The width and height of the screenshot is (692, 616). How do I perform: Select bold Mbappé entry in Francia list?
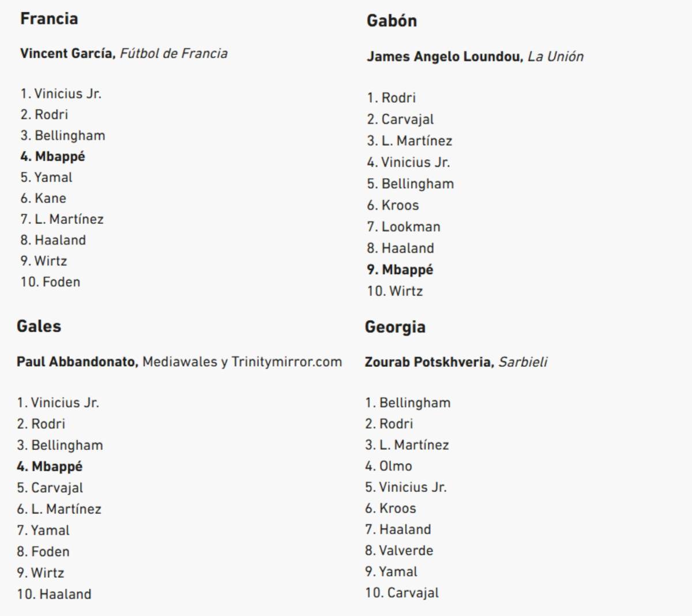click(x=53, y=156)
